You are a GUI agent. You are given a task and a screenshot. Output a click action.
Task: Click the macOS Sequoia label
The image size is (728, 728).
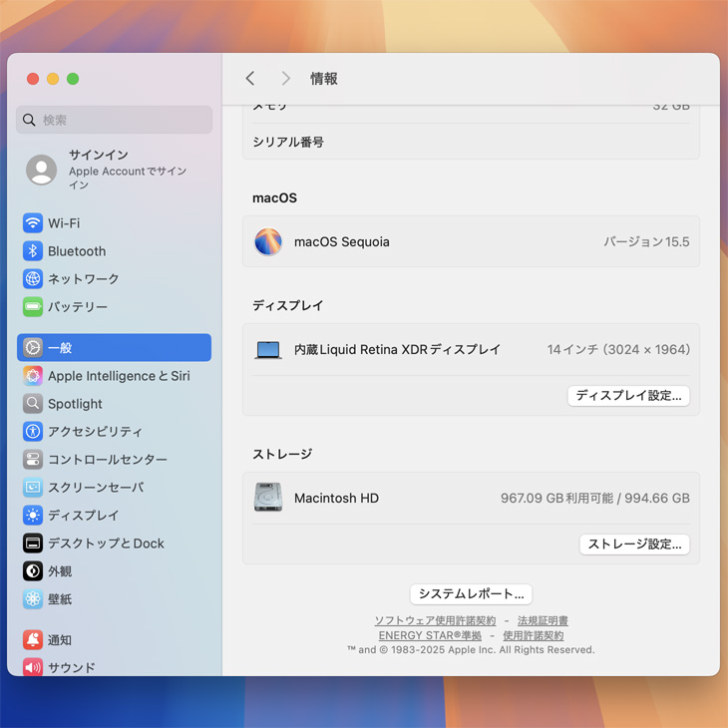pos(342,242)
